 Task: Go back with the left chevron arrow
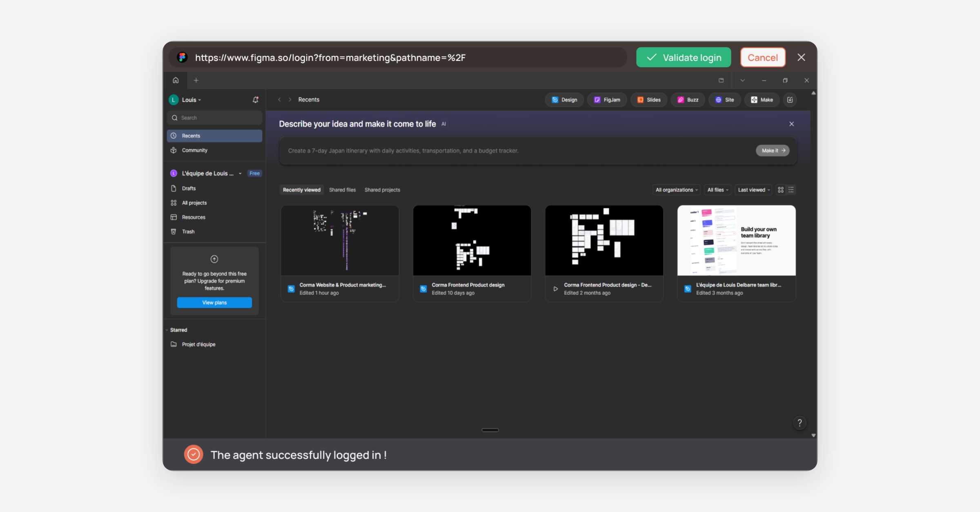pyautogui.click(x=279, y=100)
